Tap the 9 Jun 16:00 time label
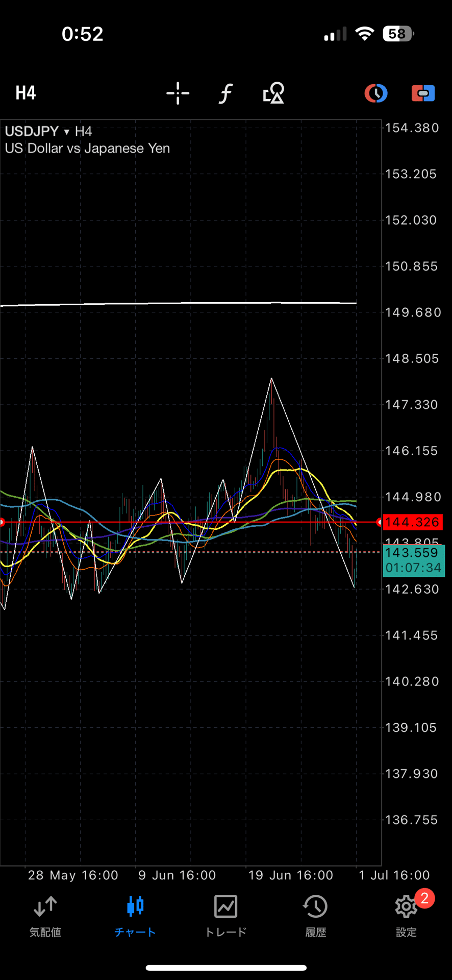The width and height of the screenshot is (452, 980). tap(177, 875)
